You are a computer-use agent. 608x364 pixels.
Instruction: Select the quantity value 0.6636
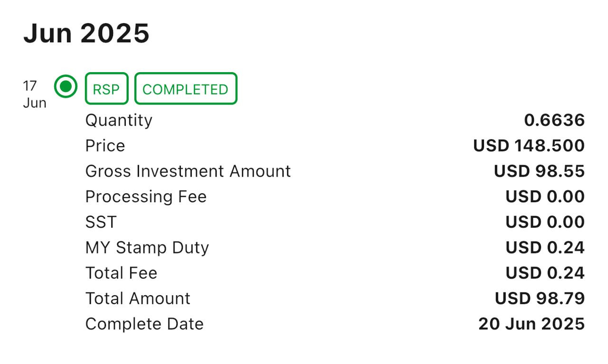(554, 120)
